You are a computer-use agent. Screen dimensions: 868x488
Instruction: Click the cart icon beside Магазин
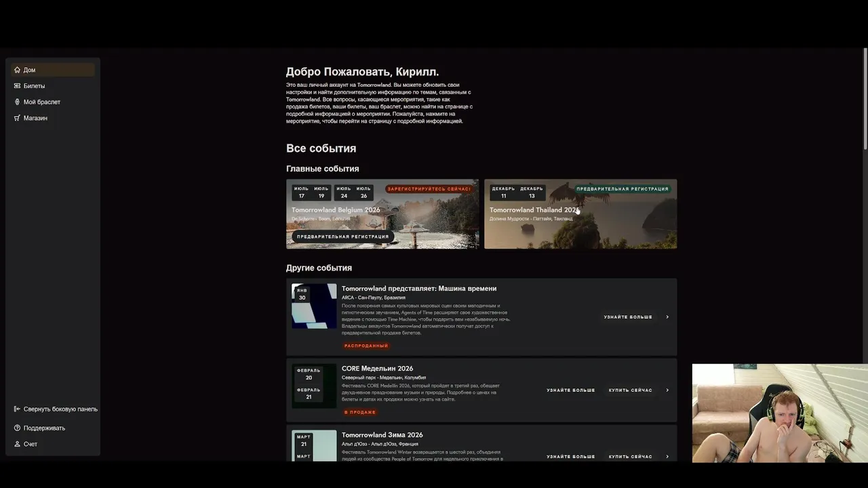17,118
